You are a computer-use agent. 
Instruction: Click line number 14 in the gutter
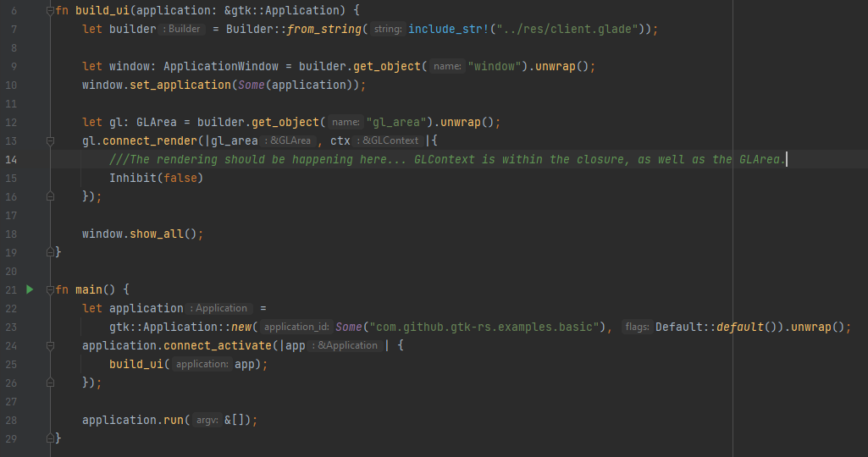11,159
